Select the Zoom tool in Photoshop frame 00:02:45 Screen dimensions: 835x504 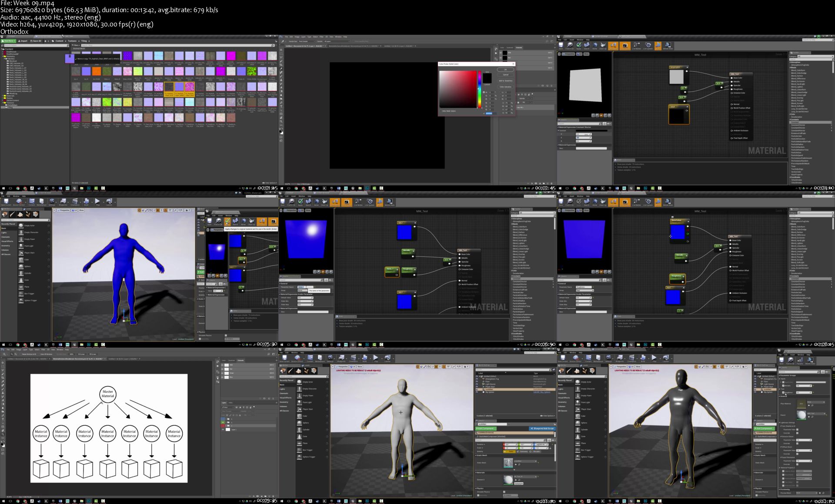[x=281, y=121]
